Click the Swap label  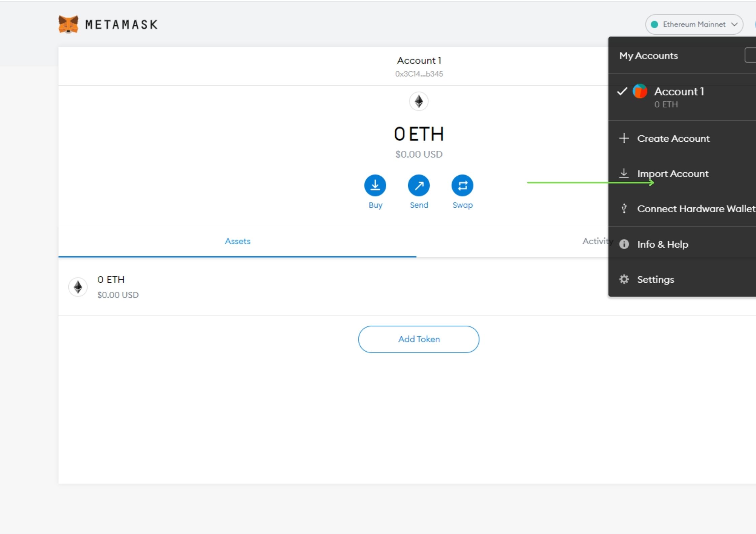point(462,205)
